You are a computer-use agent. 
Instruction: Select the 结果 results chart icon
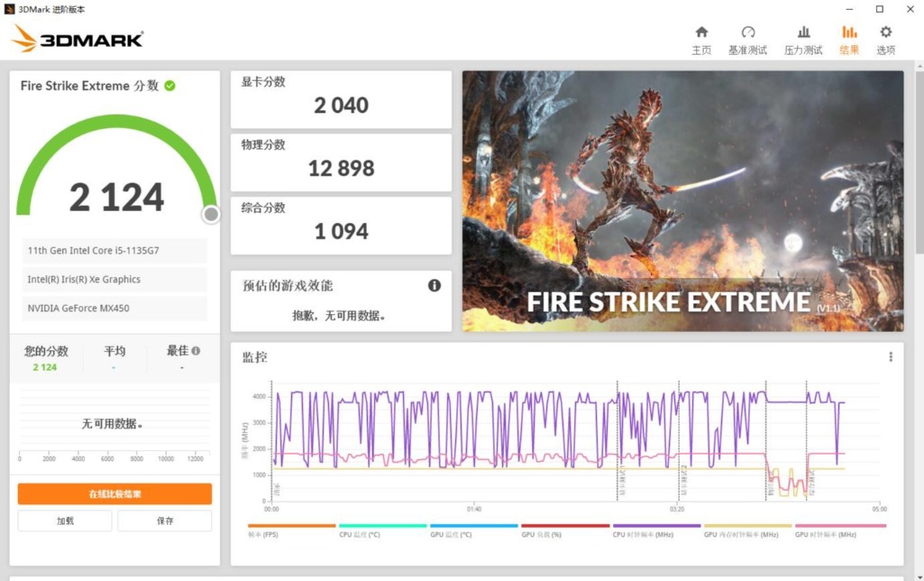pos(849,32)
